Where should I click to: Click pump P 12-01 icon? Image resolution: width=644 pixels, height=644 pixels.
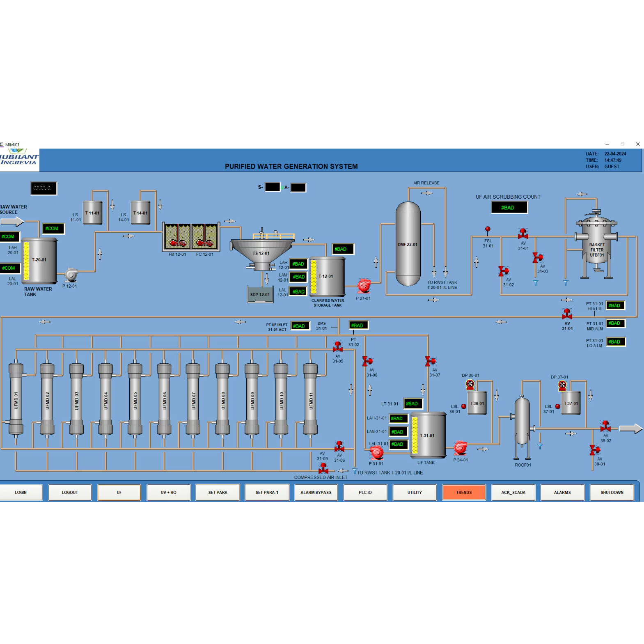pyautogui.click(x=71, y=275)
